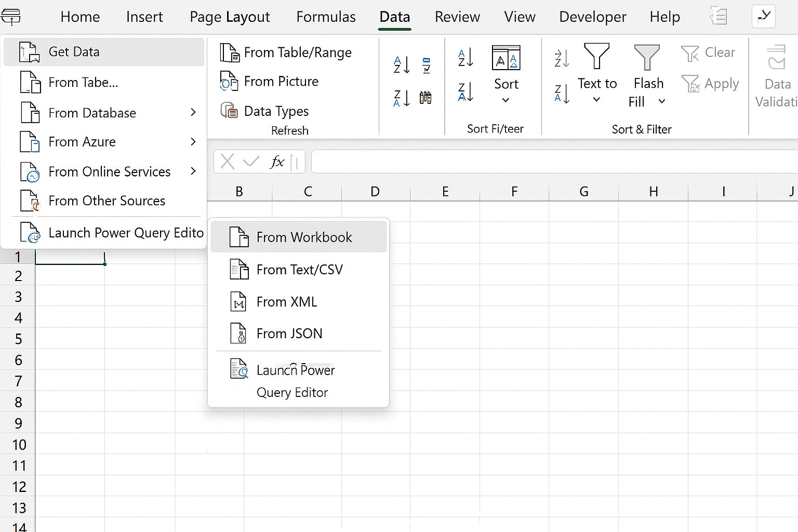Open Insert Function fx button
Image resolution: width=798 pixels, height=532 pixels.
coord(277,162)
